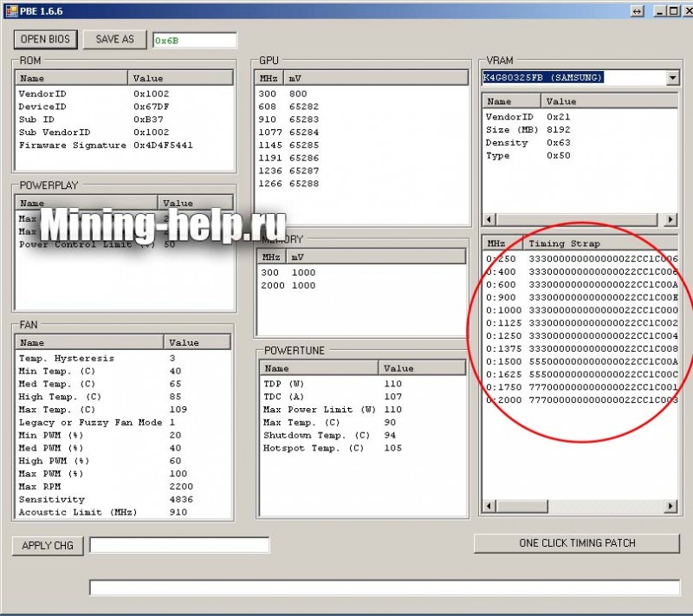Click the OPEN BIOS button
Screen dimensions: 693x616
(44, 39)
